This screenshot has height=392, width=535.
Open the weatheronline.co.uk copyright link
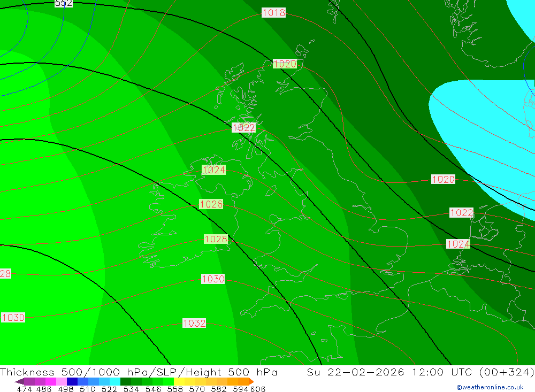click(x=490, y=387)
